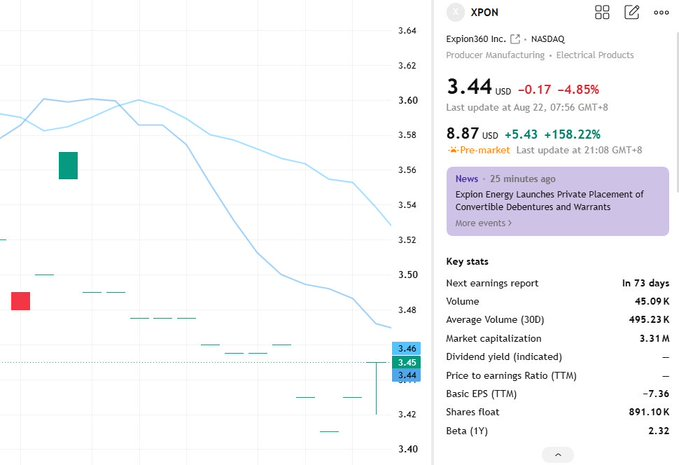Click Basic EPS (TTM) -7.36 value
679x465 pixels.
(x=656, y=394)
